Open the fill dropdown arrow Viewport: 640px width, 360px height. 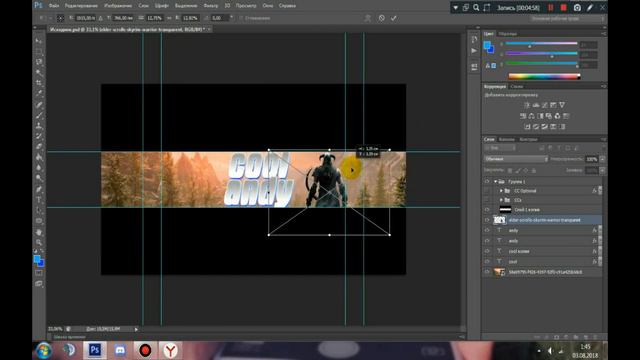[602, 170]
